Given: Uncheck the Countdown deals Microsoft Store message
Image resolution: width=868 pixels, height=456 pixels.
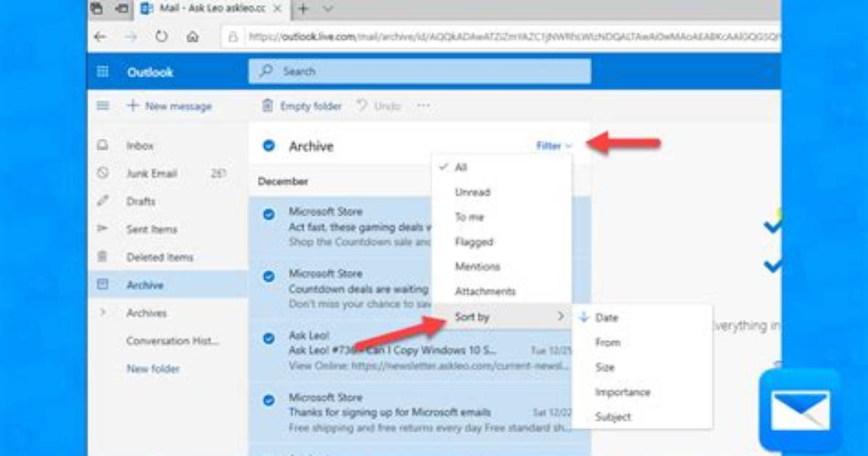Looking at the screenshot, I should pyautogui.click(x=269, y=276).
